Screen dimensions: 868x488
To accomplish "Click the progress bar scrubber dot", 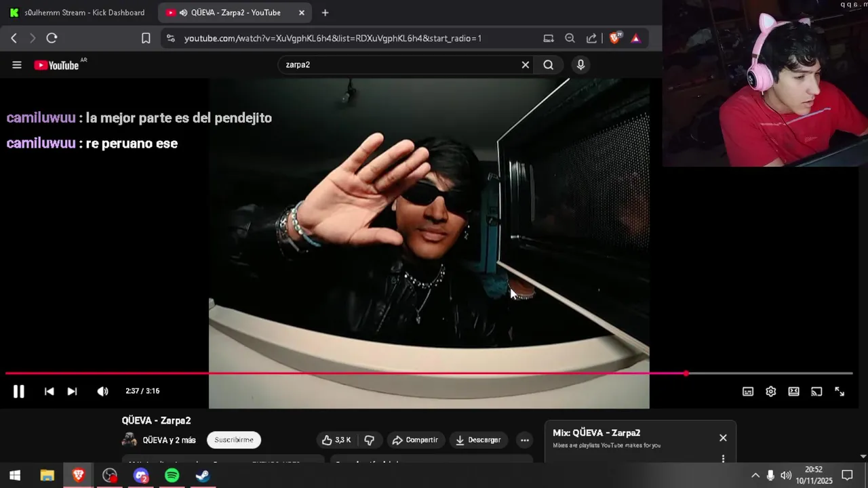I will pos(686,373).
